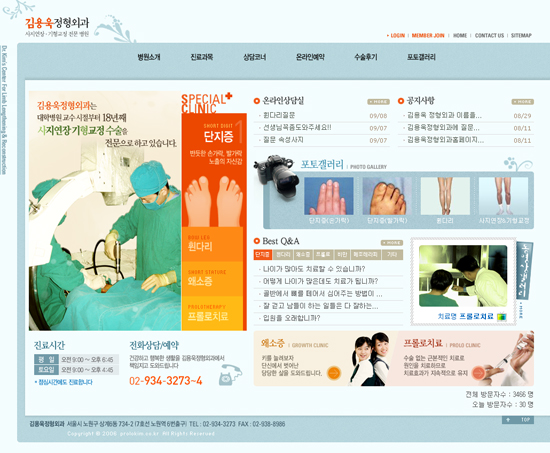550x453 pixels.
Task: Select the 단지증 tab in Best Q&A
Action: pyautogui.click(x=262, y=255)
